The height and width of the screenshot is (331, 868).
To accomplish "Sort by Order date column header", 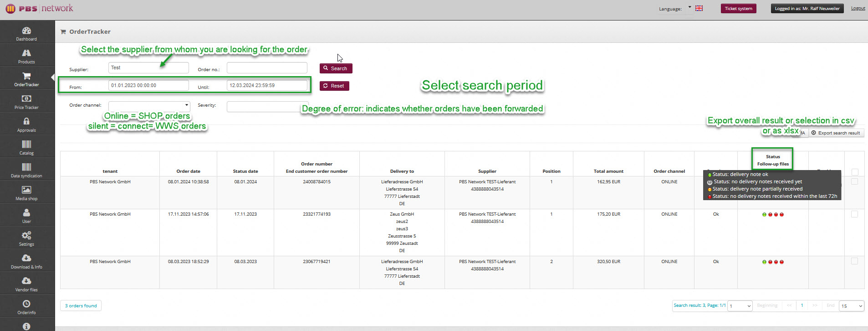I will tap(188, 171).
